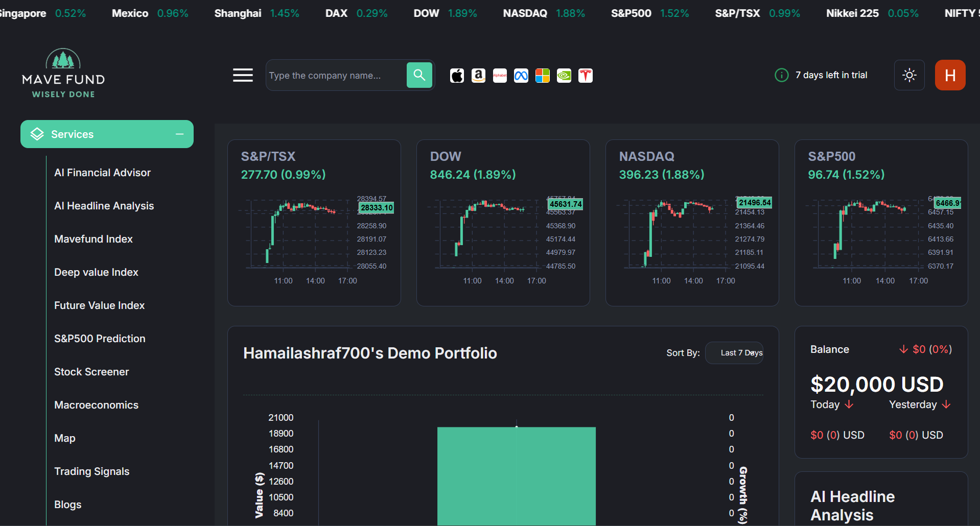This screenshot has height=526, width=980.
Task: Toggle light mode with the sun icon
Action: (x=909, y=75)
